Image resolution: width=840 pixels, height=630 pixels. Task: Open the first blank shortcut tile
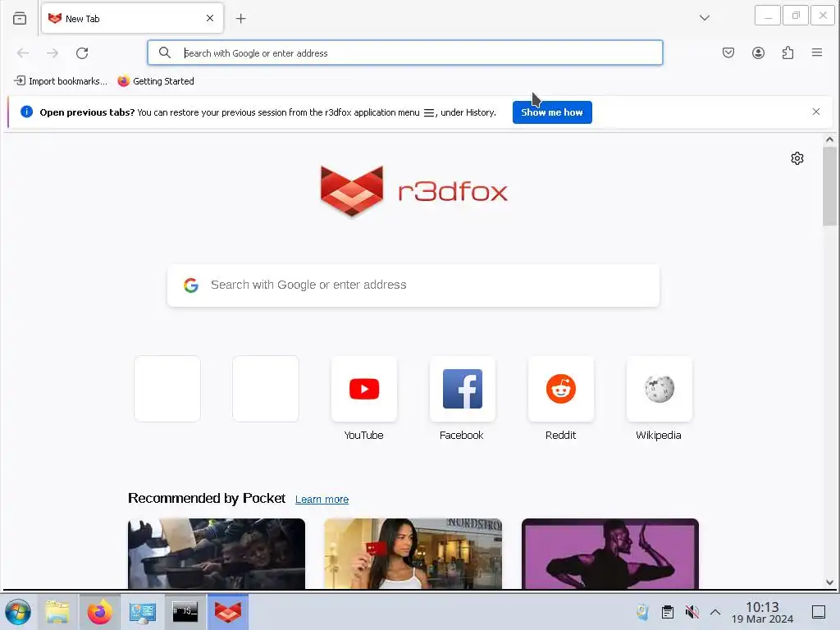click(167, 389)
